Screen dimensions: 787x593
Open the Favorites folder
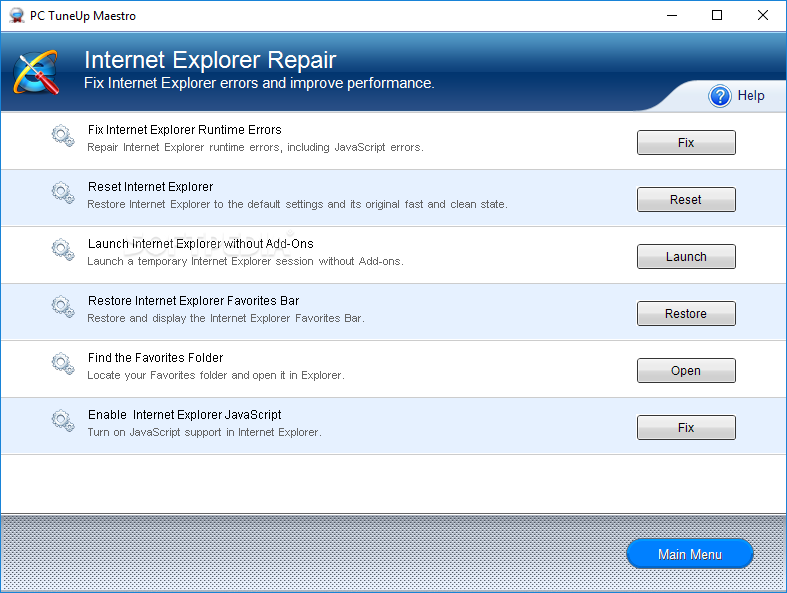tap(686, 371)
